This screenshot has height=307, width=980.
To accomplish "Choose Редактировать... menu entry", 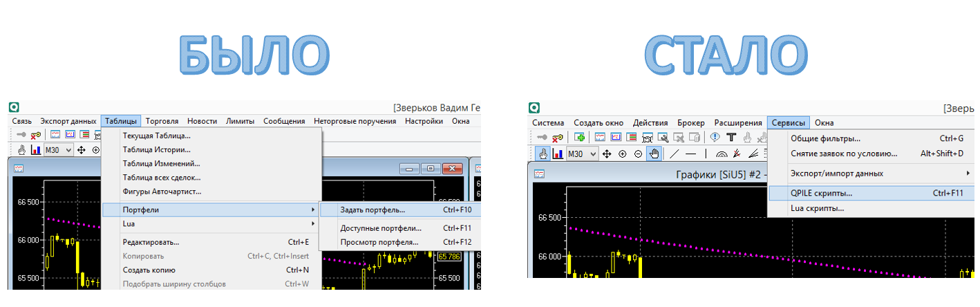I will pyautogui.click(x=211, y=242).
